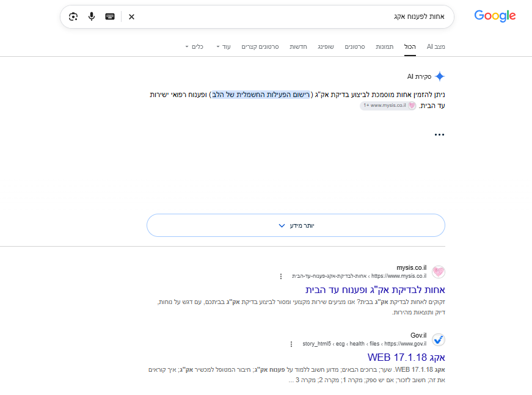This screenshot has height=395, width=532.
Task: Switch to the תמונות (Images) tab
Action: click(x=384, y=47)
